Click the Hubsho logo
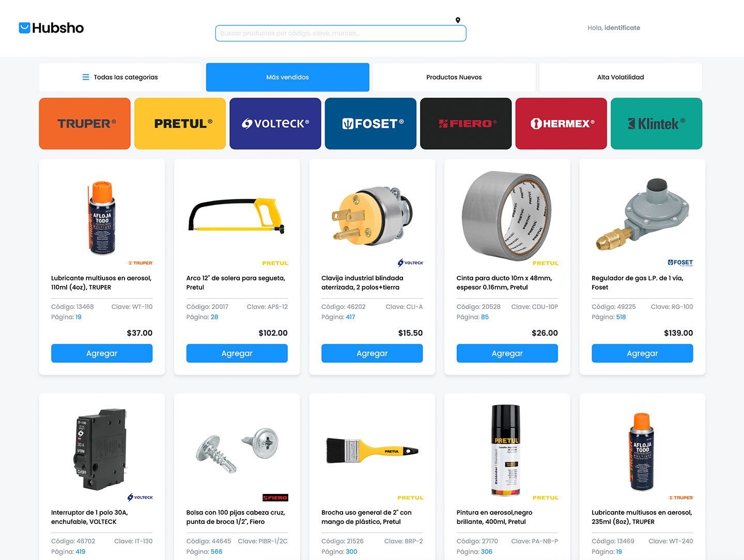This screenshot has width=744, height=560. (x=51, y=28)
